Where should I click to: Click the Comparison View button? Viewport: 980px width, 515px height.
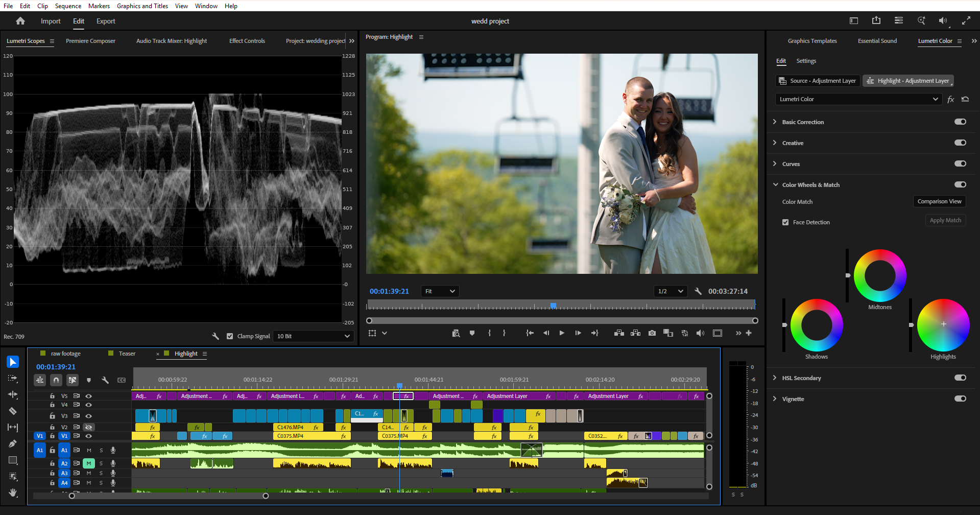coord(939,201)
